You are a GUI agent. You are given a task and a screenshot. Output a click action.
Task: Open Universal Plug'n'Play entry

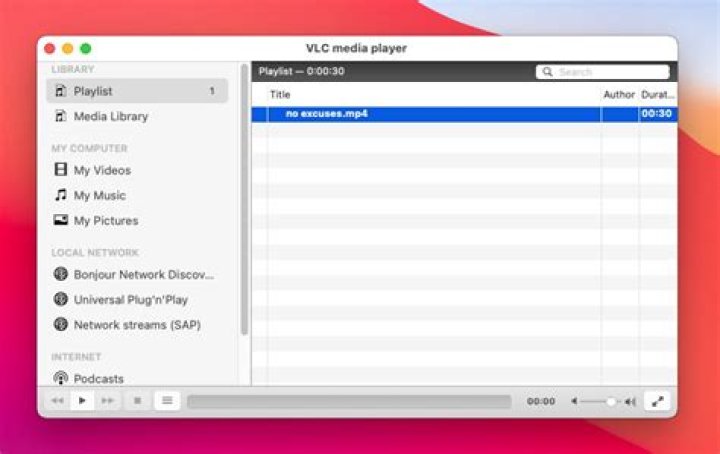137,300
